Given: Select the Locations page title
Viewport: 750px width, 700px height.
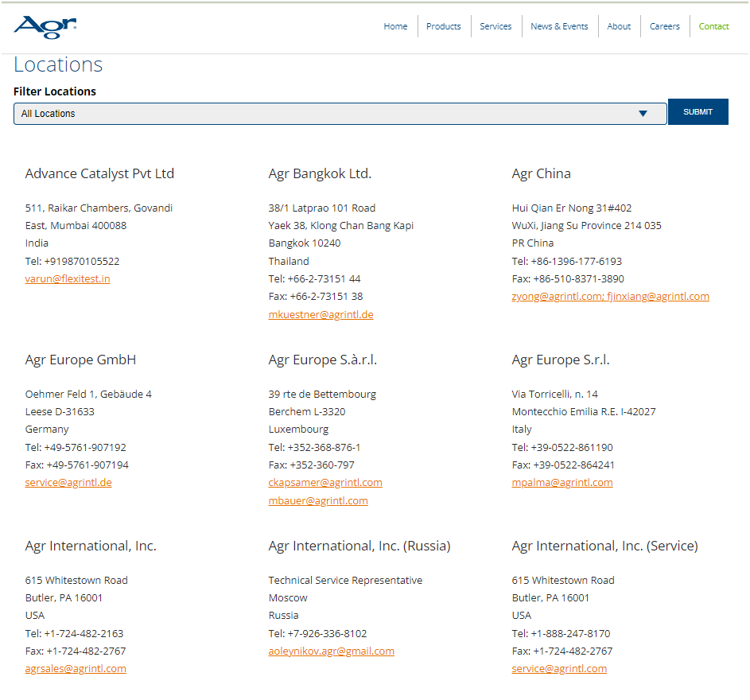Looking at the screenshot, I should [58, 64].
